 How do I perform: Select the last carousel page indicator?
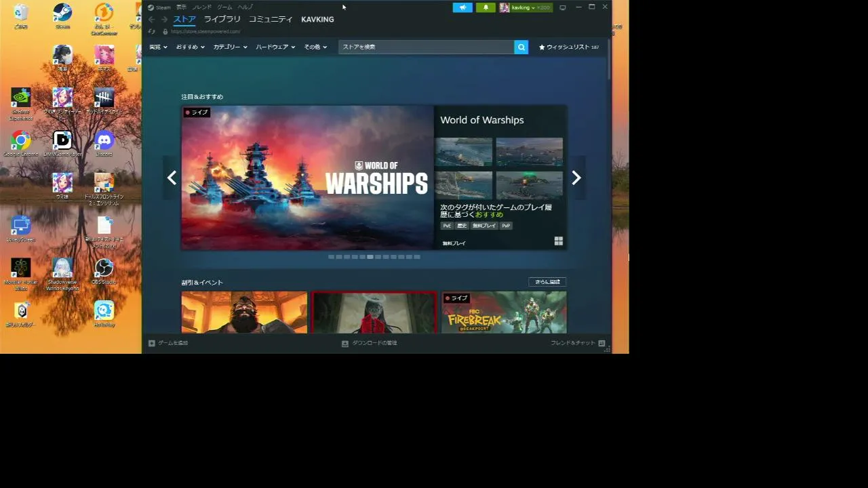[x=417, y=257]
